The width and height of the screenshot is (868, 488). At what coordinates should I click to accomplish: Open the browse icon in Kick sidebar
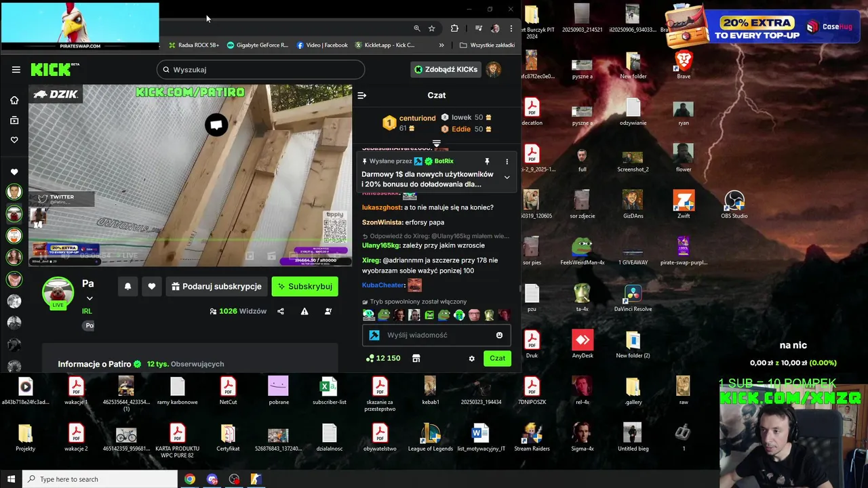click(x=14, y=120)
